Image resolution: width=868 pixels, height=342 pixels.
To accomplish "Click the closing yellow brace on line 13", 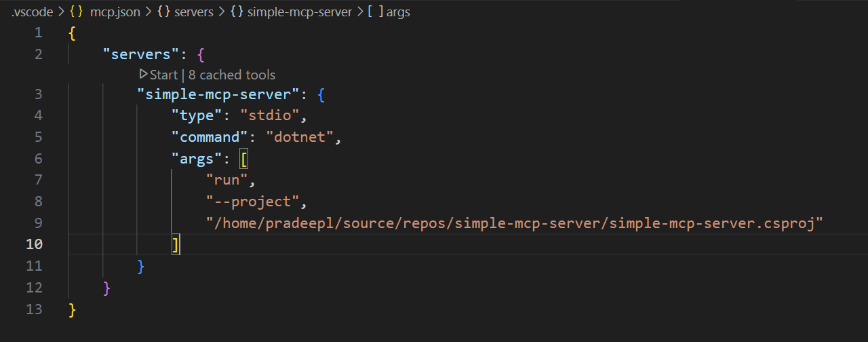I will click(x=73, y=309).
